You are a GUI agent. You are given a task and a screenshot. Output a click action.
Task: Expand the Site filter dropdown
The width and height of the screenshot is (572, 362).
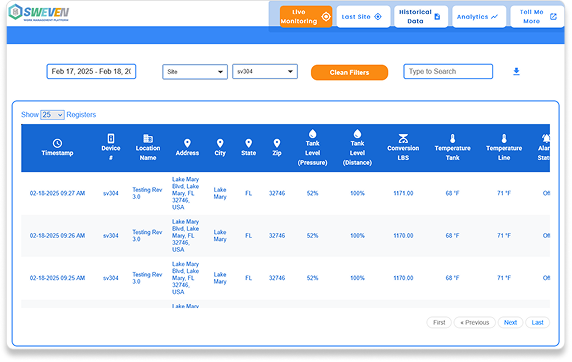[x=195, y=72]
